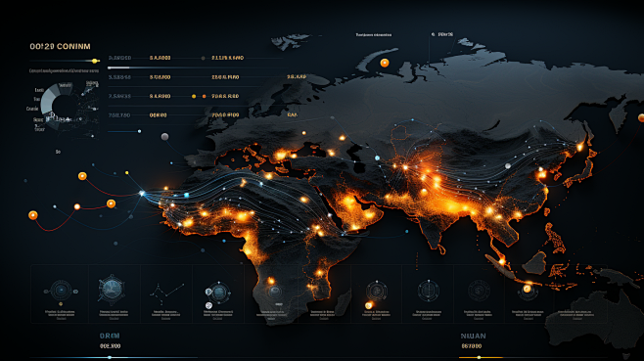Toggle the yellow dot indicator in third data row

coord(194,96)
